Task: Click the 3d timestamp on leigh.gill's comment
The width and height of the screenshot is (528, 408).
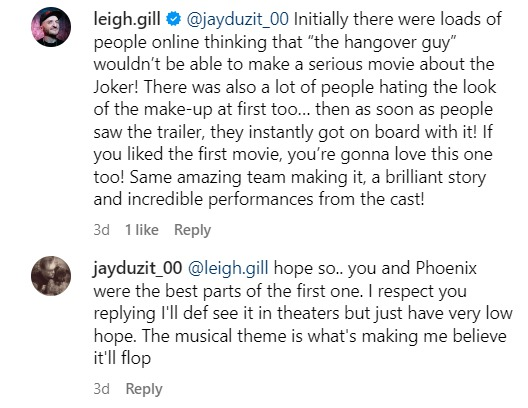Action: click(x=102, y=230)
